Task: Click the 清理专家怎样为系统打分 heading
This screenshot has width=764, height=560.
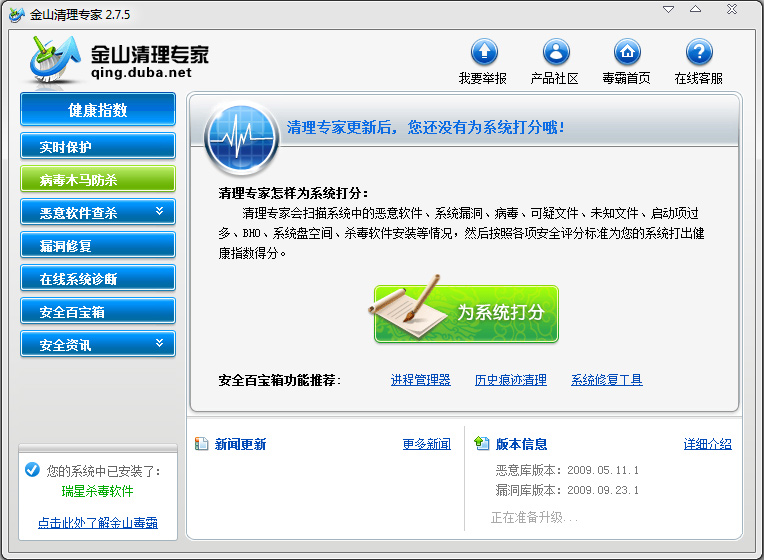Action: [293, 193]
